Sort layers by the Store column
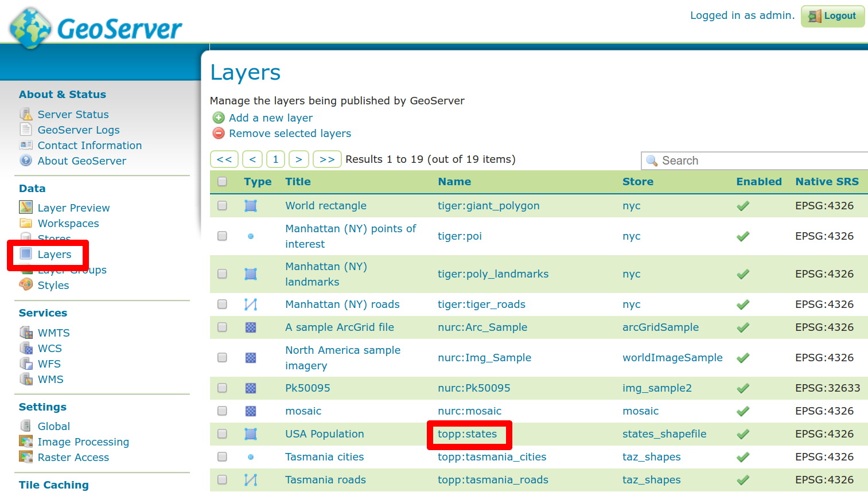Viewport: 868px width, 496px height. [x=638, y=182]
